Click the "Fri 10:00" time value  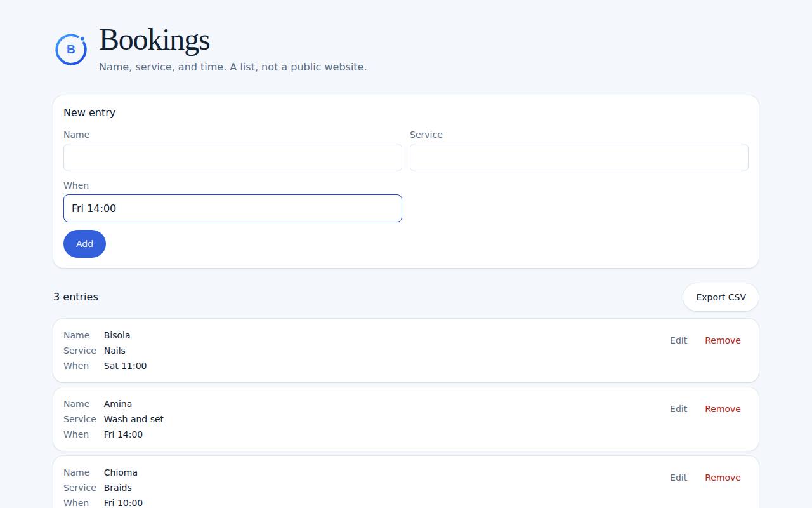[x=123, y=503]
